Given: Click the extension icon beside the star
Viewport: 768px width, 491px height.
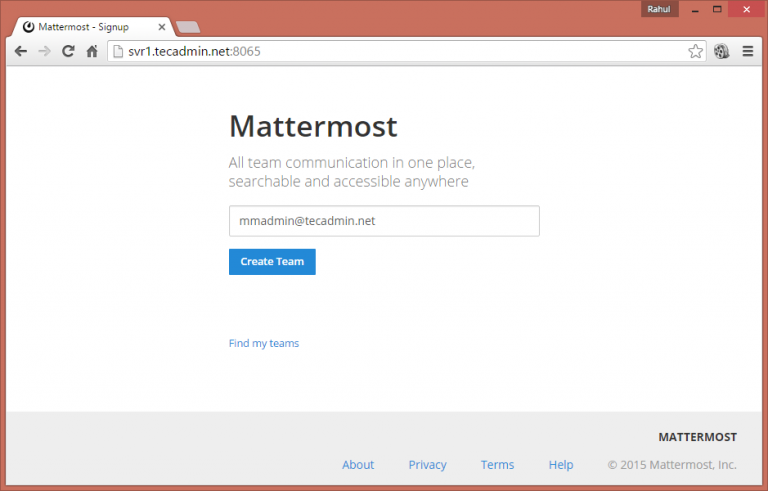Looking at the screenshot, I should 721,52.
